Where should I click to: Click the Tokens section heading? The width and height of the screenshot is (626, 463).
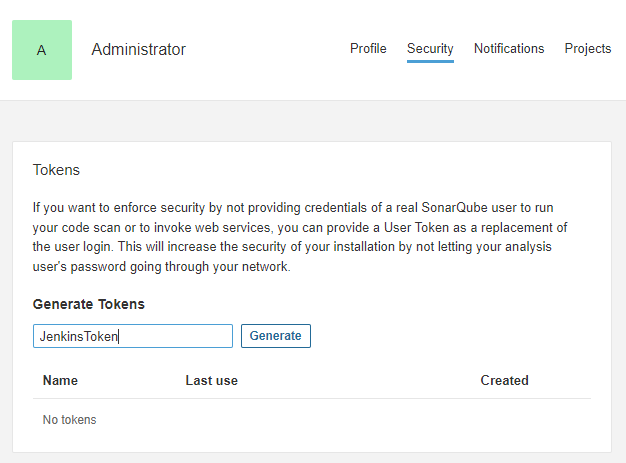pos(56,170)
